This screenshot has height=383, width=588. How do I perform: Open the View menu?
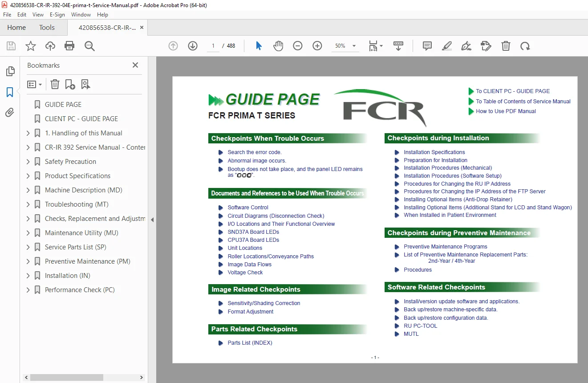38,15
